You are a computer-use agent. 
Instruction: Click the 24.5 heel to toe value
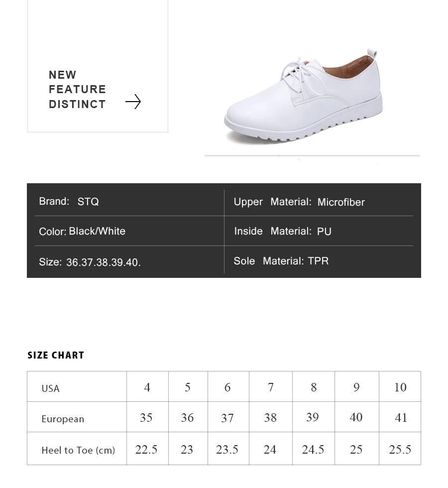point(313,449)
